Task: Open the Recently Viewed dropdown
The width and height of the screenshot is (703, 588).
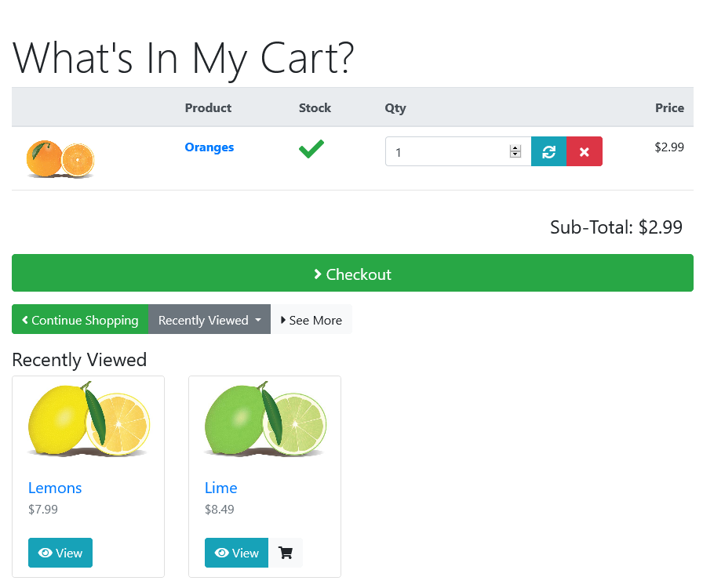Action: (x=209, y=319)
